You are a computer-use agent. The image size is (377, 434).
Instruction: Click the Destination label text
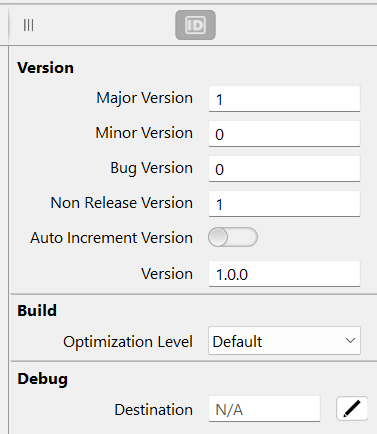pyautogui.click(x=154, y=410)
